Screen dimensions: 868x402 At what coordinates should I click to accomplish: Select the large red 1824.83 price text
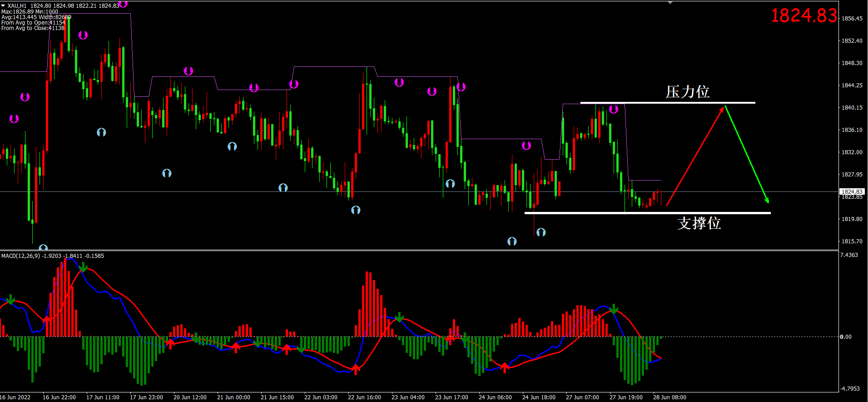pyautogui.click(x=804, y=16)
